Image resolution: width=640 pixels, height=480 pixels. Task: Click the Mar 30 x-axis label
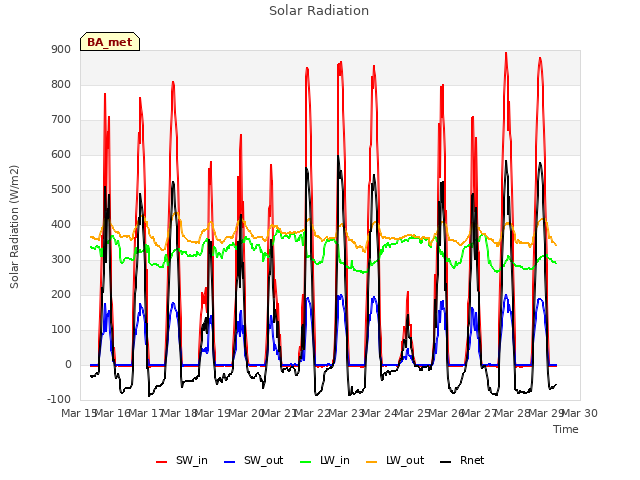tap(580, 413)
